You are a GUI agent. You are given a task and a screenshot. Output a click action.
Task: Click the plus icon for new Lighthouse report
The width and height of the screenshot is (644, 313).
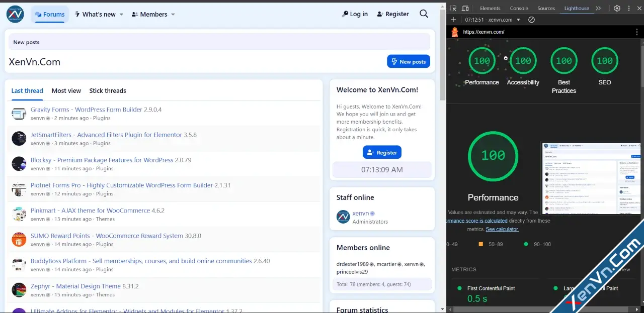[453, 20]
